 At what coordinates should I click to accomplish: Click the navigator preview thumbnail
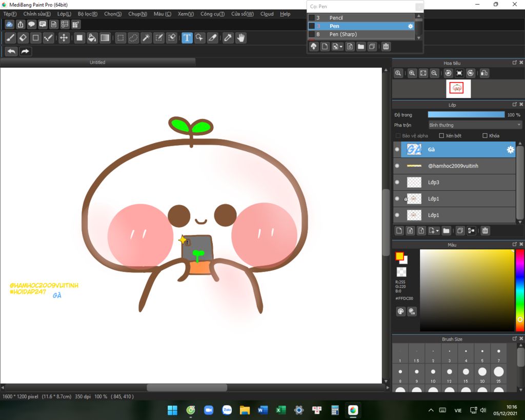click(458, 88)
